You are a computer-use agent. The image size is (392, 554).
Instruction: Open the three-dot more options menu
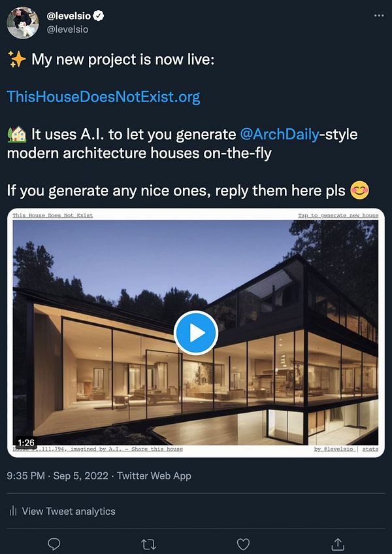coord(378,16)
